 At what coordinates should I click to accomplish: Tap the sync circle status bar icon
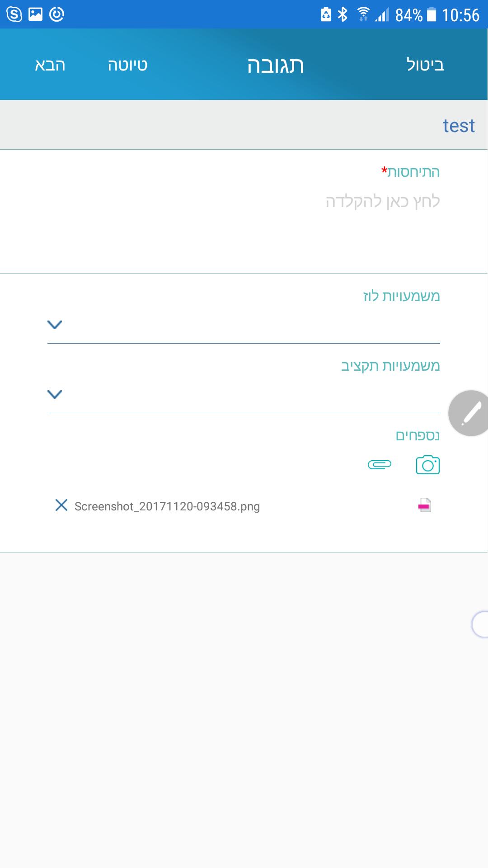pos(56,14)
